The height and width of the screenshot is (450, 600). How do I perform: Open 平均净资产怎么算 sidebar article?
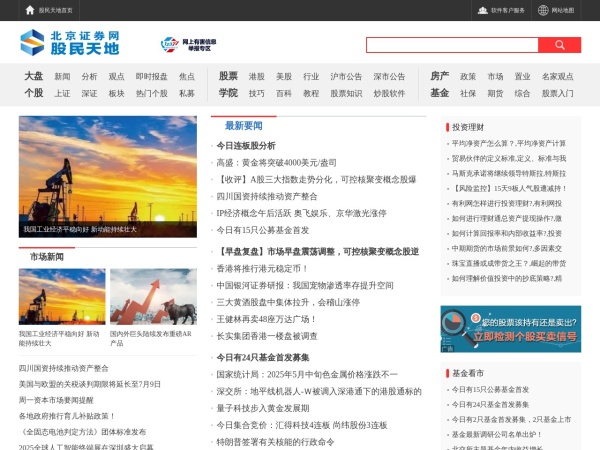pyautogui.click(x=509, y=143)
